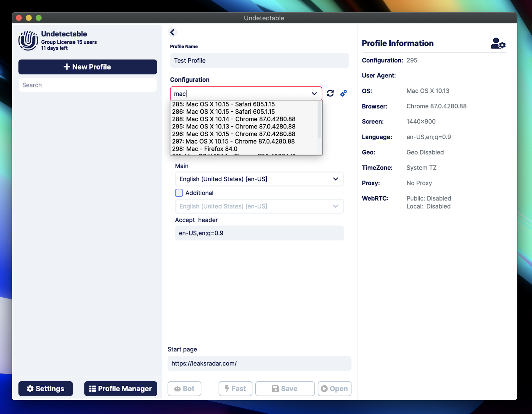
Task: Click the 'Group License 15 users' text
Action: point(69,42)
